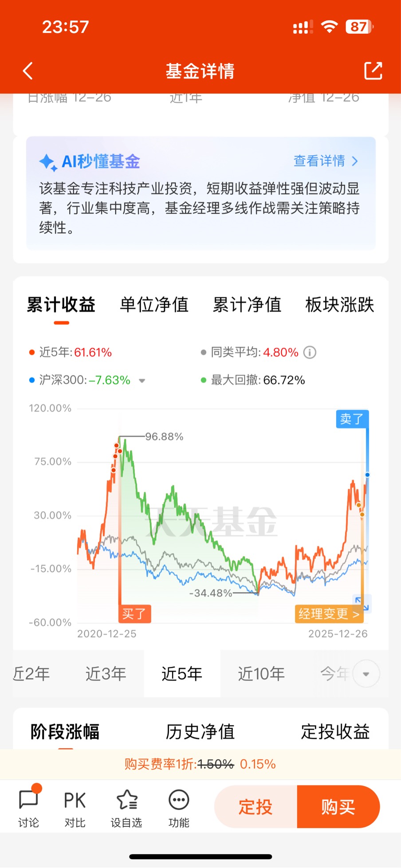Tap the AI秒懂基金 sparkle icon
The height and width of the screenshot is (868, 401).
(x=48, y=162)
